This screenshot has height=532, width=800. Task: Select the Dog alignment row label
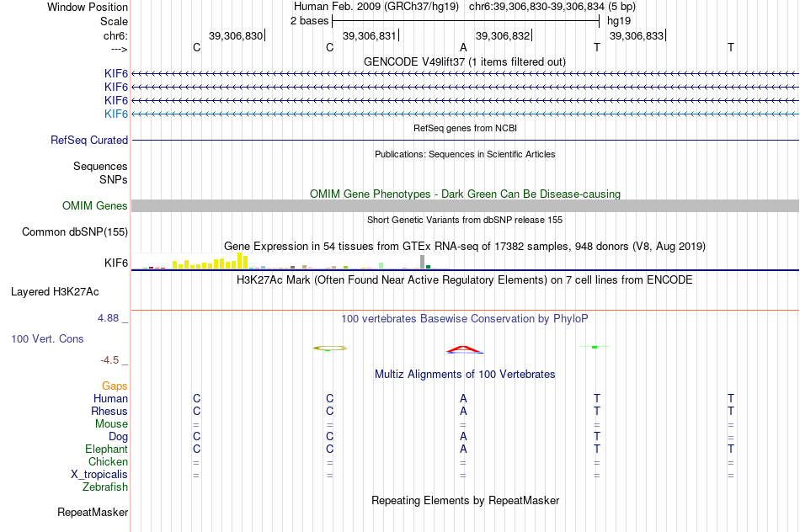point(118,437)
